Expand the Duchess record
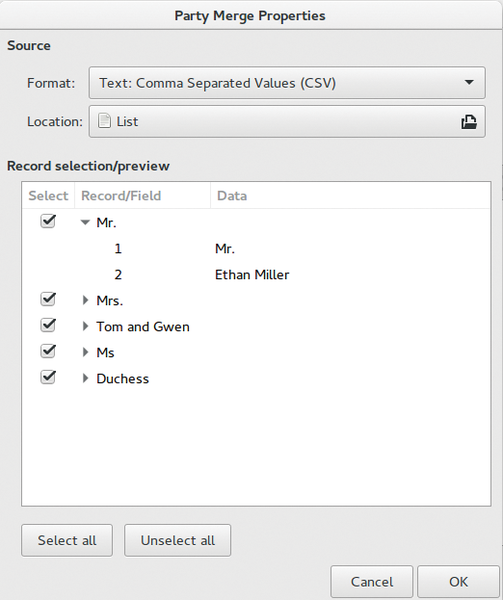This screenshot has height=600, width=503. (x=85, y=378)
